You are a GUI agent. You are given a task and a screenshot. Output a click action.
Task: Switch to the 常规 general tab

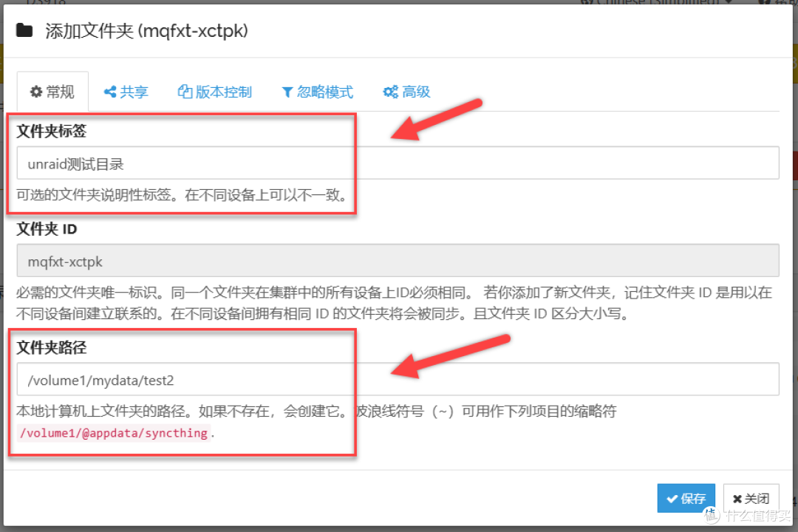pos(52,92)
